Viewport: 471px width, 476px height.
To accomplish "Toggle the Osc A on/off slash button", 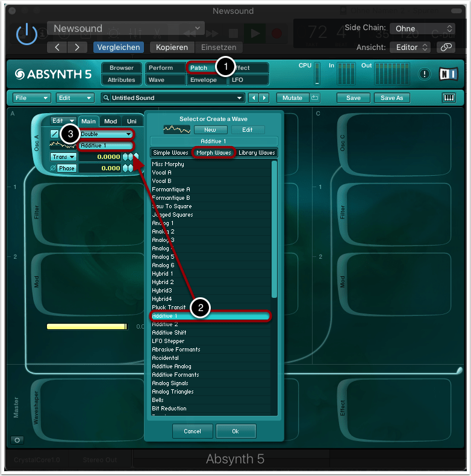I will 54,134.
